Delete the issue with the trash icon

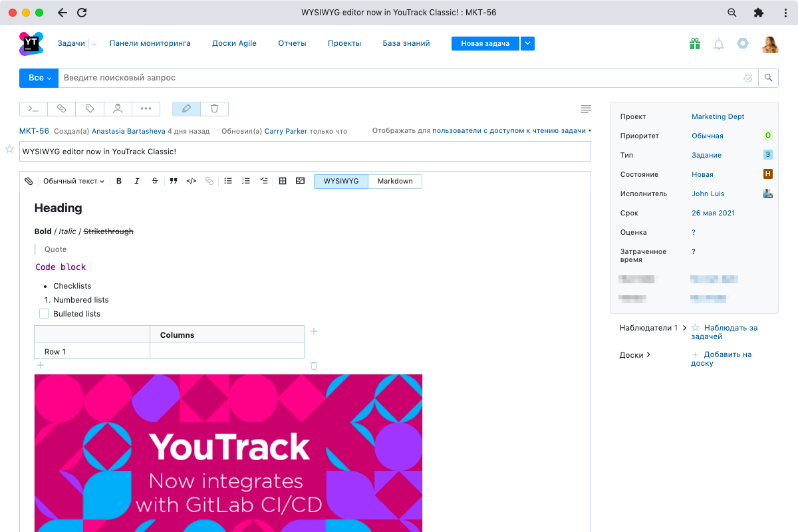214,108
